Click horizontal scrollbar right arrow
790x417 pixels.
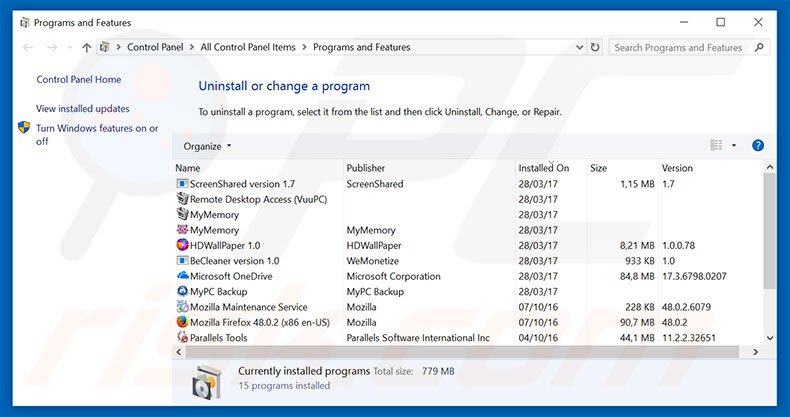pos(755,352)
